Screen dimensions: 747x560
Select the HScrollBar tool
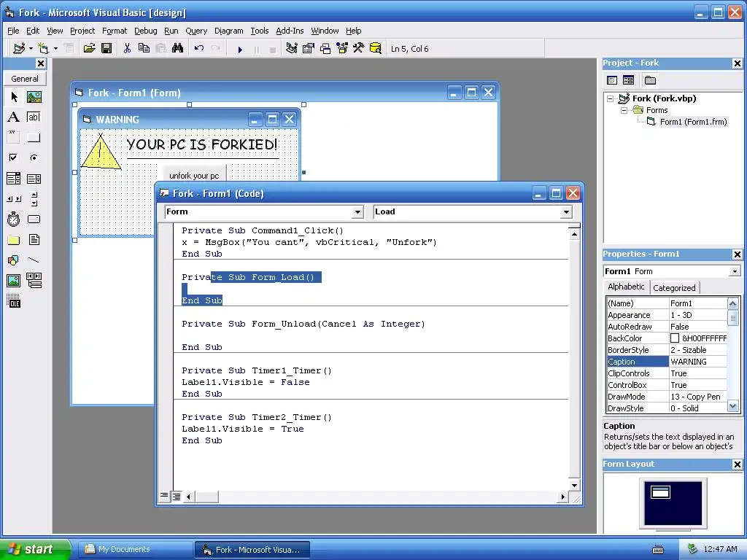[x=14, y=199]
